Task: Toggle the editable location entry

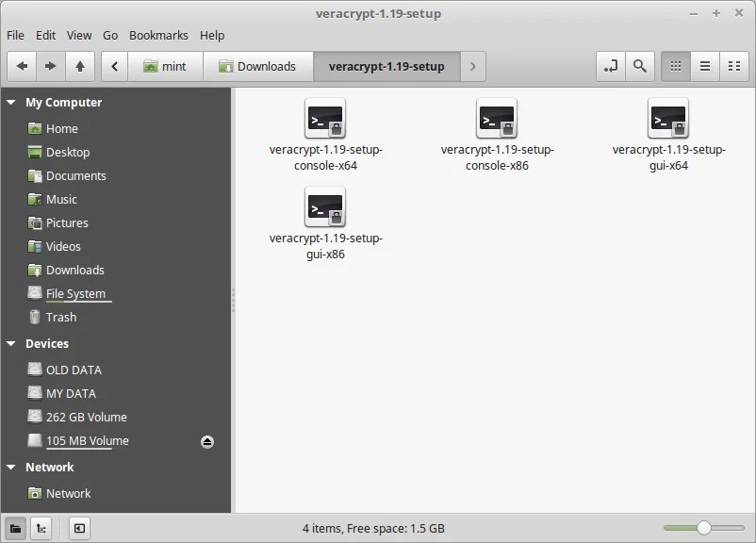Action: [x=609, y=66]
